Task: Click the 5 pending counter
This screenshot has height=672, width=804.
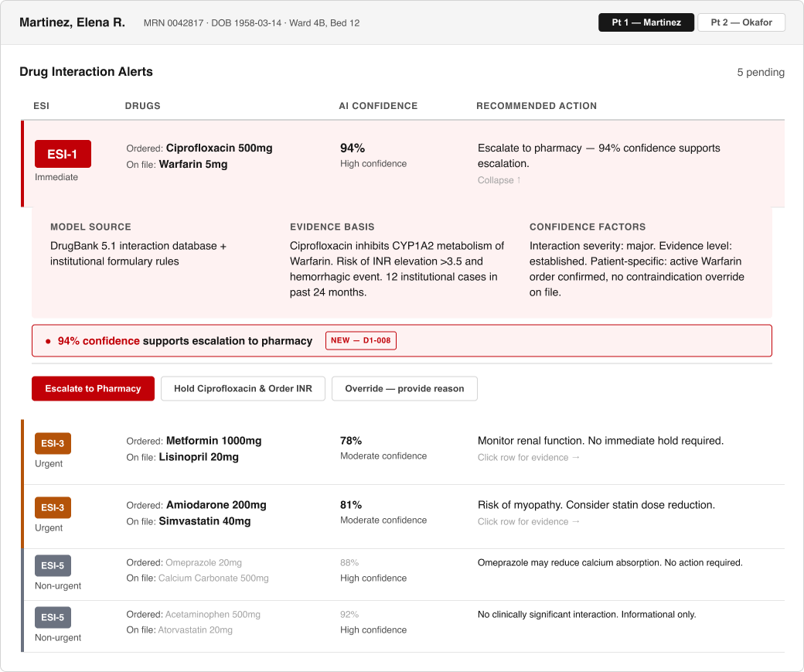Action: (x=761, y=73)
